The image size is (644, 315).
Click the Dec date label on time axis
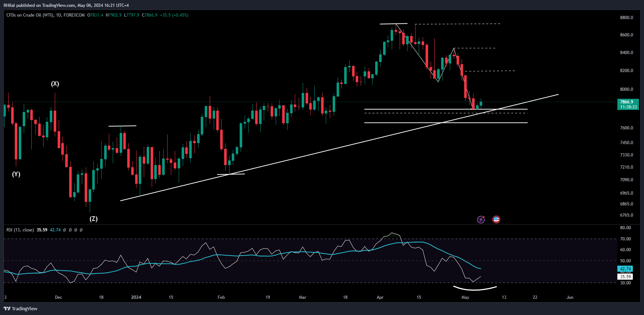coord(58,297)
